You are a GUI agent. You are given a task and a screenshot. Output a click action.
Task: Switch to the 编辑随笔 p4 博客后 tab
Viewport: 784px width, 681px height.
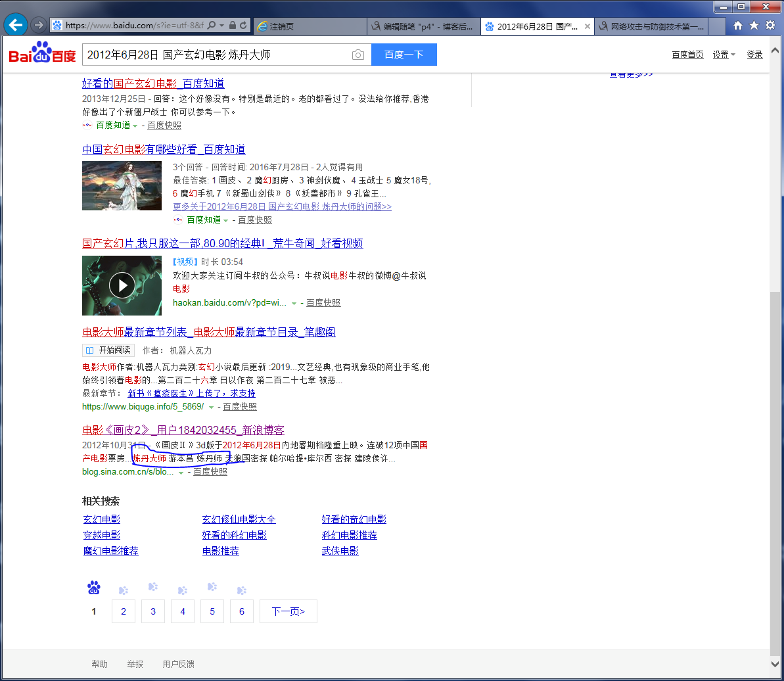pos(423,26)
